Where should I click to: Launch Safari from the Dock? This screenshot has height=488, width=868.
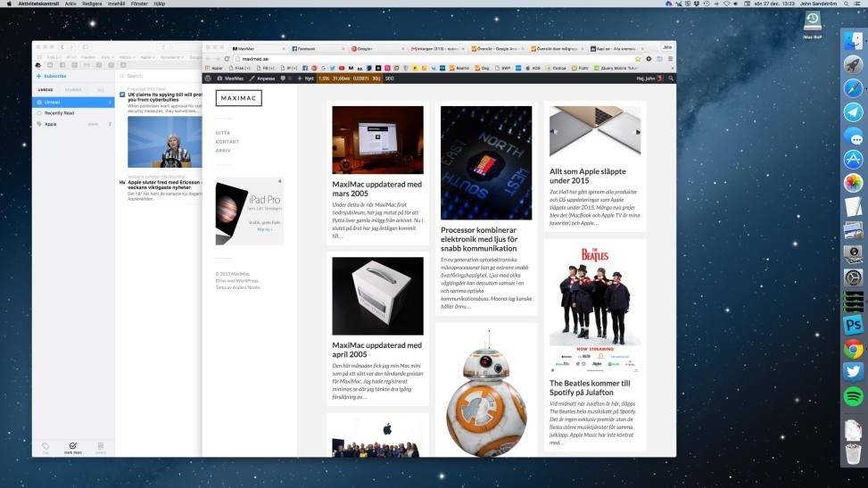coord(853,88)
